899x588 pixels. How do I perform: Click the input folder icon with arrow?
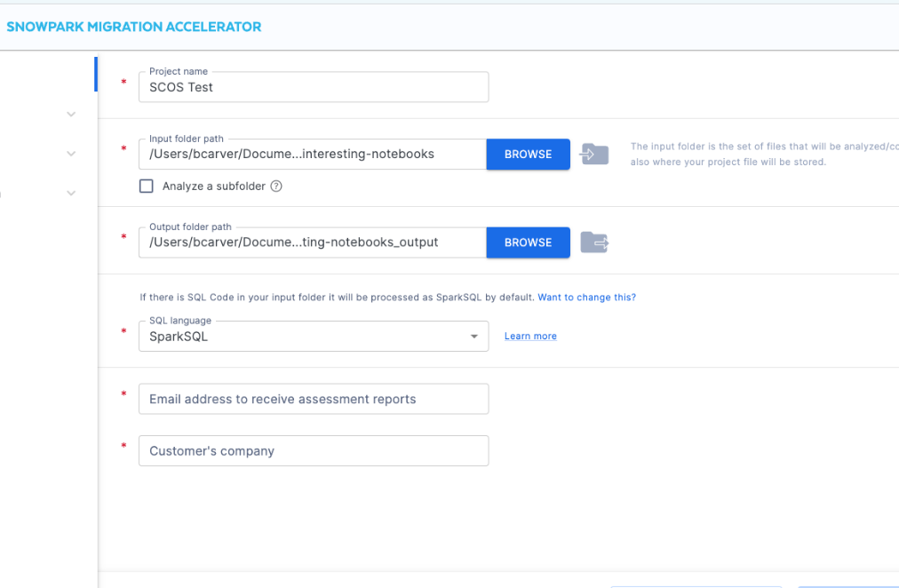coord(594,155)
